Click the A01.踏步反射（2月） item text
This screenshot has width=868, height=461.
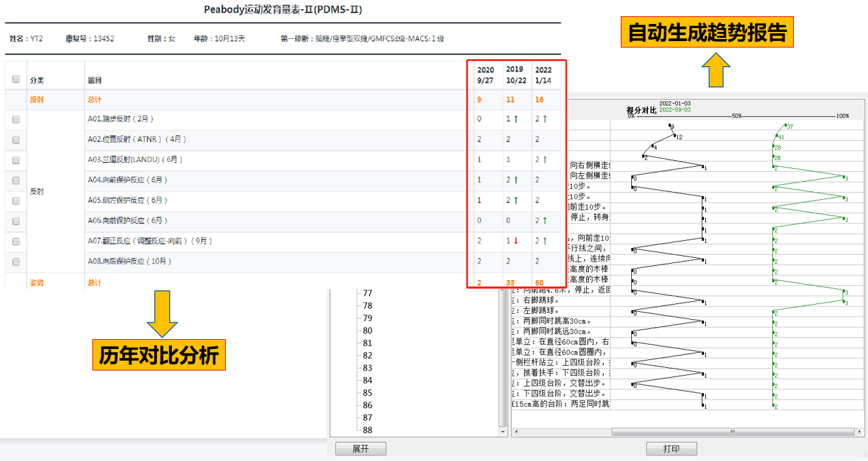[120, 119]
